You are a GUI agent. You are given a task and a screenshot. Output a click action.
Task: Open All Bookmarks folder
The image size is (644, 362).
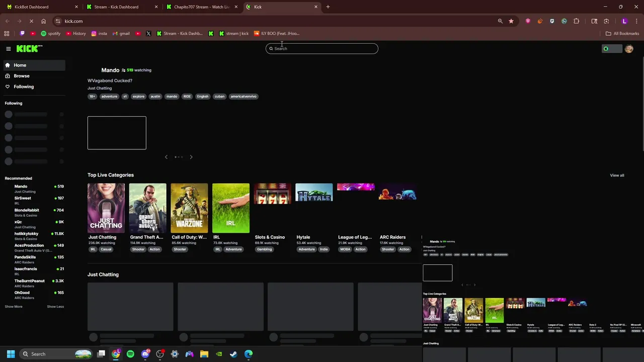[622, 34]
